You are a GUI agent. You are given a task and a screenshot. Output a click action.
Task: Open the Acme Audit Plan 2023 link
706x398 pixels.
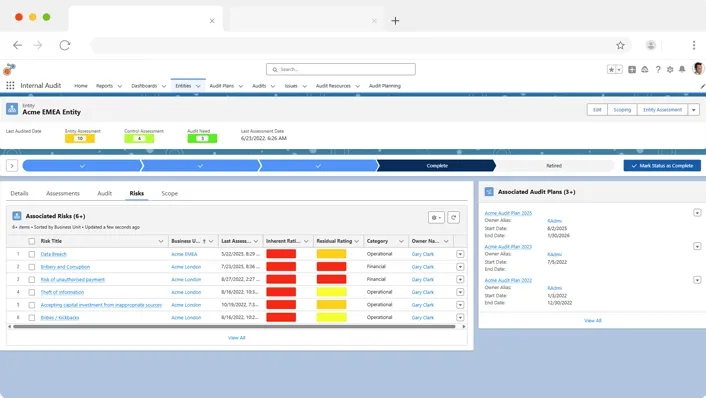point(508,247)
